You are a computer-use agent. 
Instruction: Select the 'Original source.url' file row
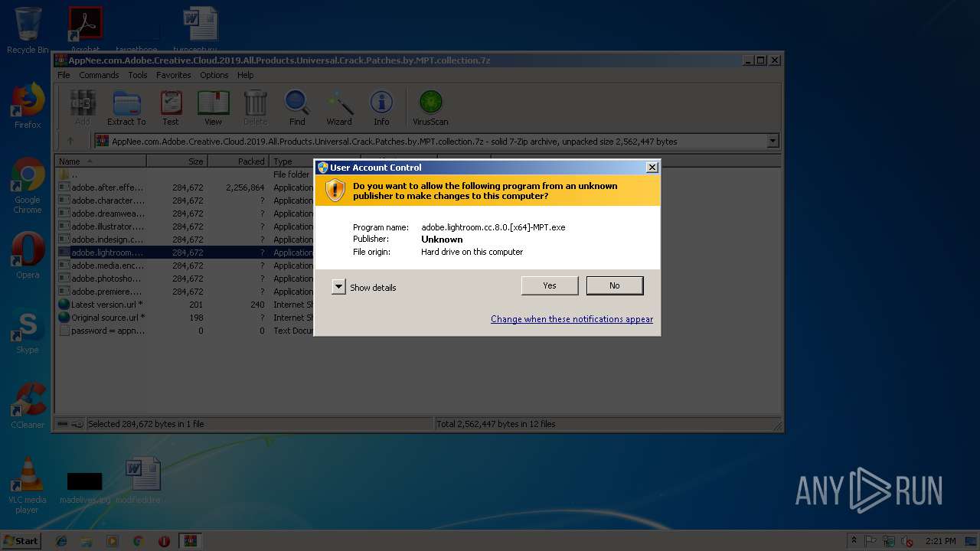185,318
